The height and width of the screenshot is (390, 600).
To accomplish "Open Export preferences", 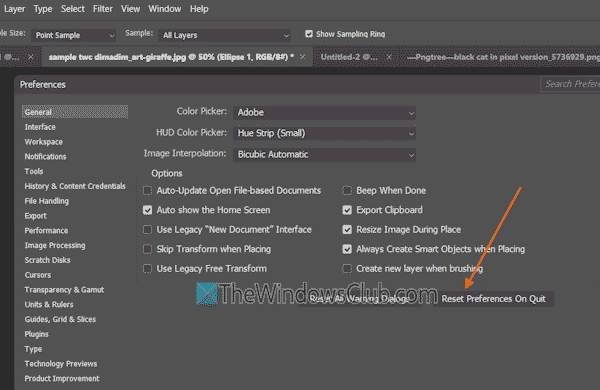I will [36, 216].
